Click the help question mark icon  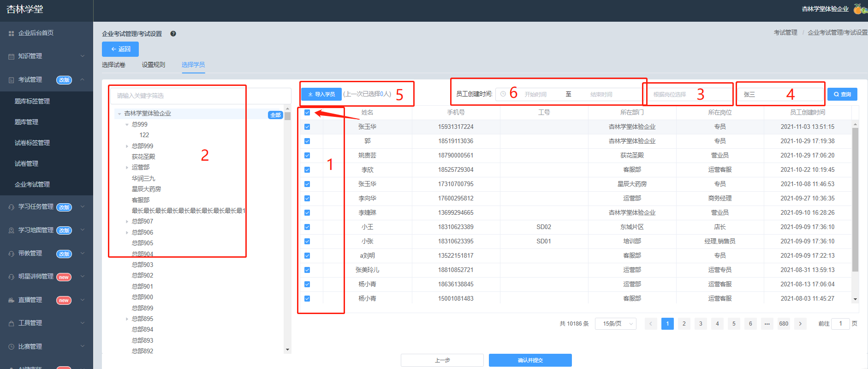click(173, 34)
